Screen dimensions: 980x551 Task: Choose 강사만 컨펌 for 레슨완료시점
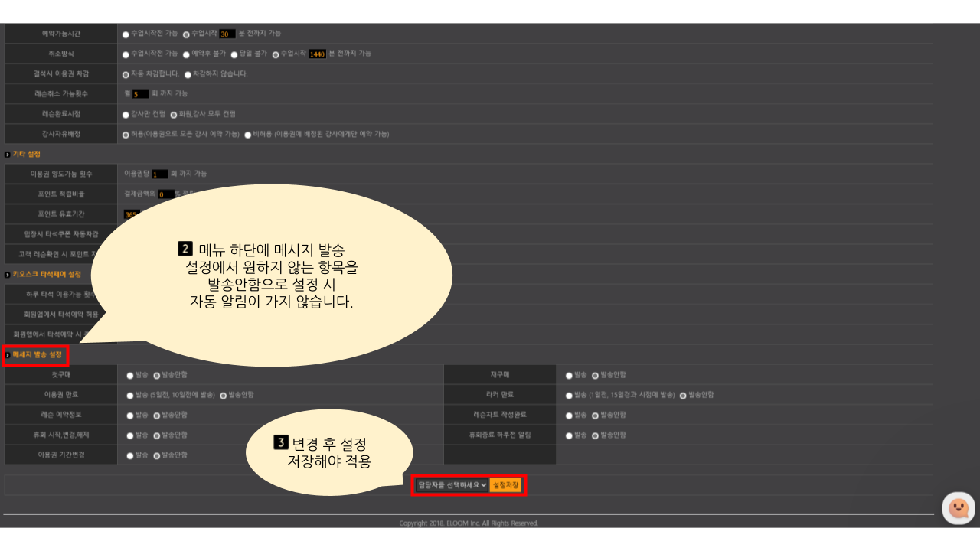click(x=126, y=115)
